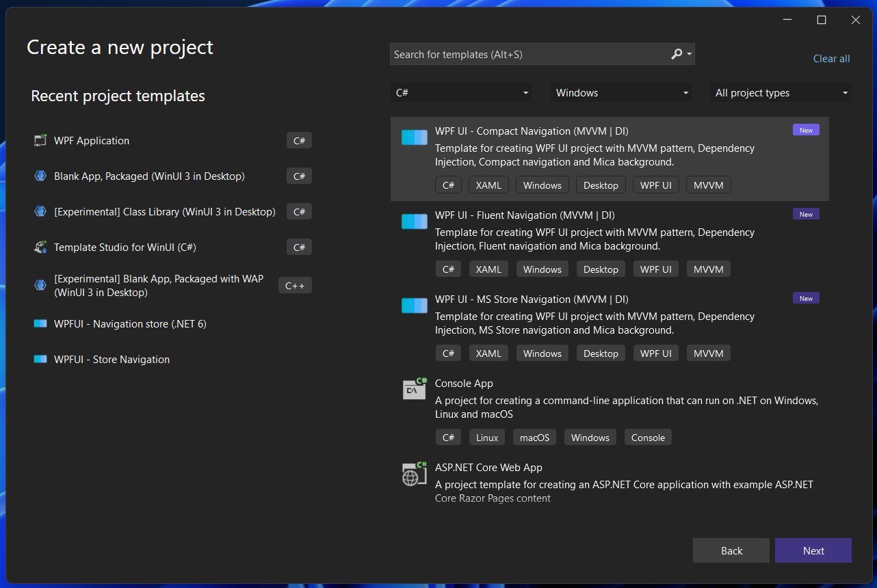
Task: Click the XAML tag on Fluent Navigation template
Action: click(488, 269)
